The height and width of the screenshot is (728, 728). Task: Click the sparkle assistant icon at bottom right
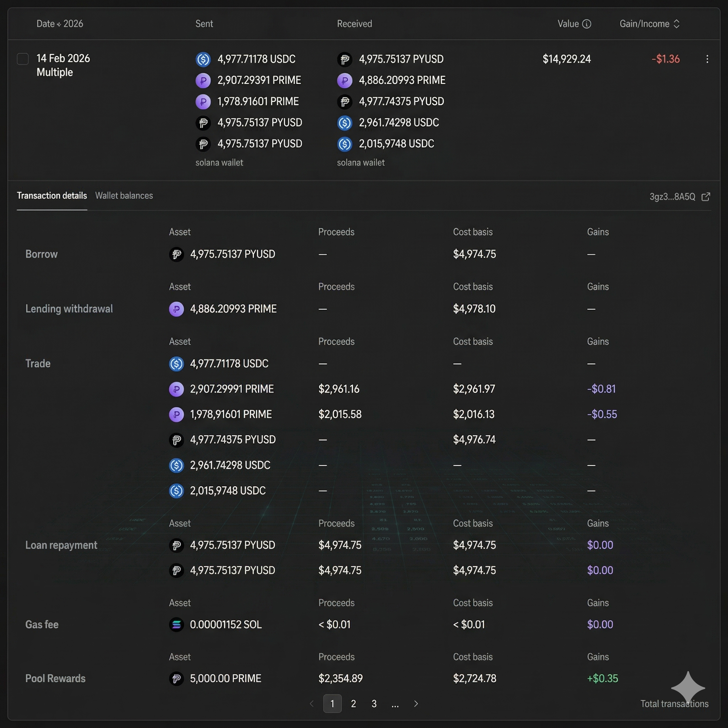tap(688, 688)
